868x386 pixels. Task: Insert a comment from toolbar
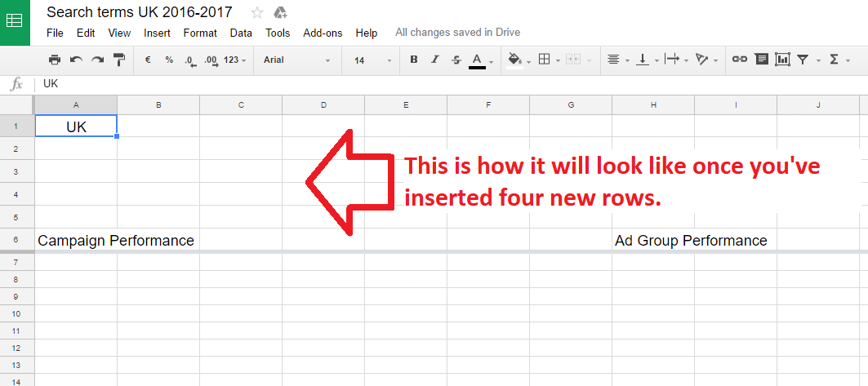(x=761, y=60)
